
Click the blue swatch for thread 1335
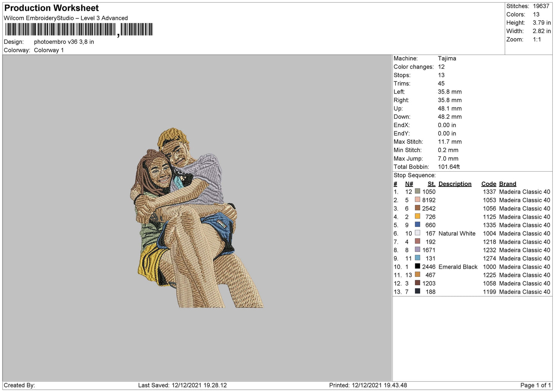[x=417, y=225]
